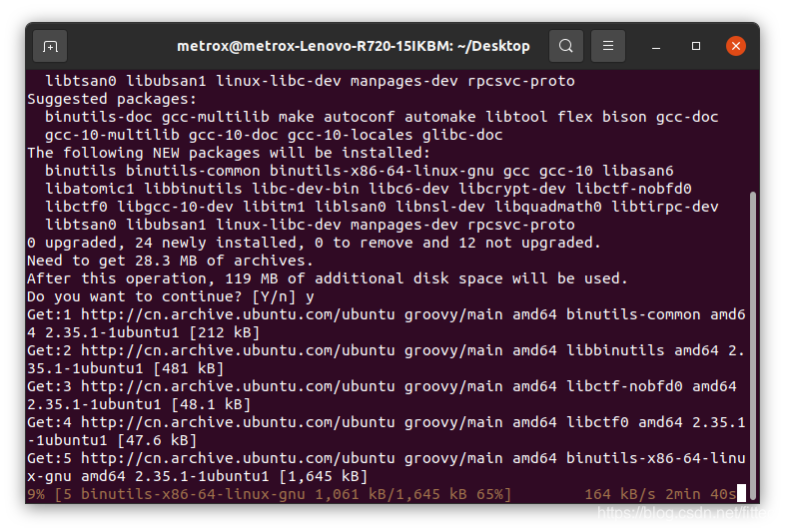
Task: Click the terminal vertical scrollbar
Action: click(x=752, y=345)
